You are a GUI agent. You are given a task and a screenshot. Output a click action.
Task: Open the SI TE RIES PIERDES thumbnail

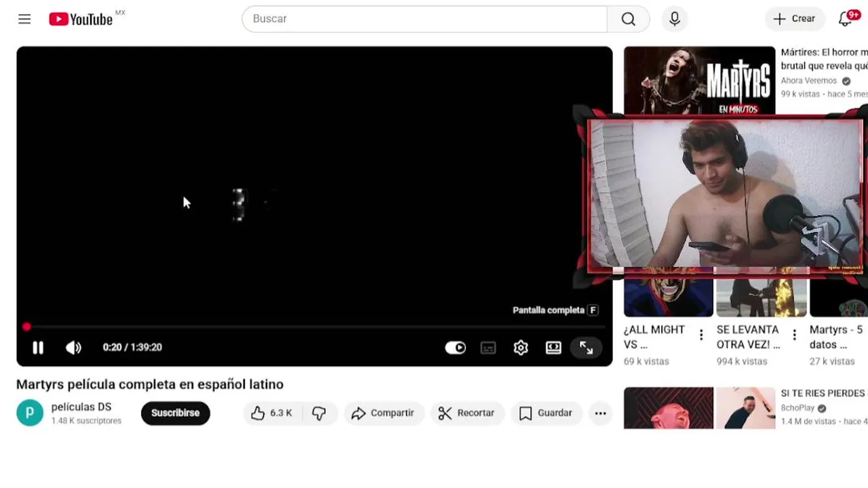(699, 408)
